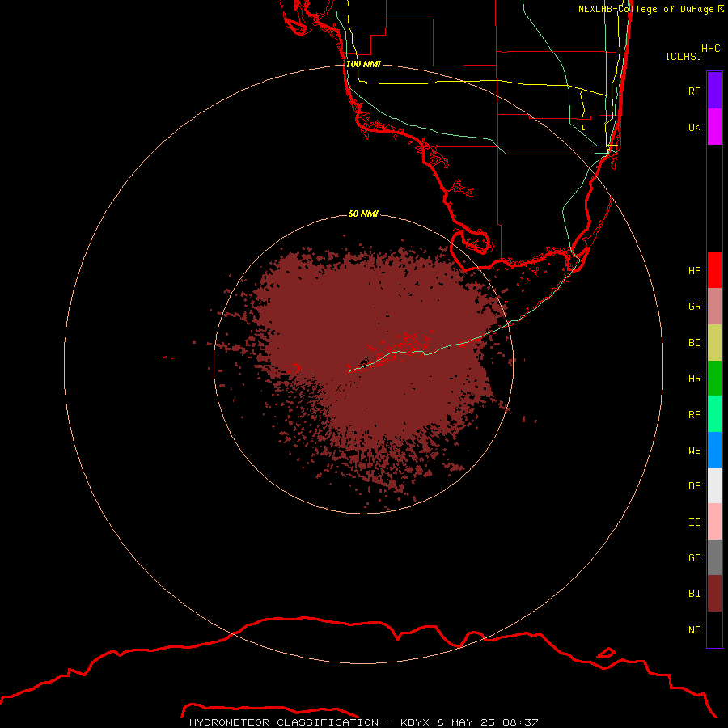The image size is (728, 728).
Task: Click the GR legend label
Action: [695, 307]
